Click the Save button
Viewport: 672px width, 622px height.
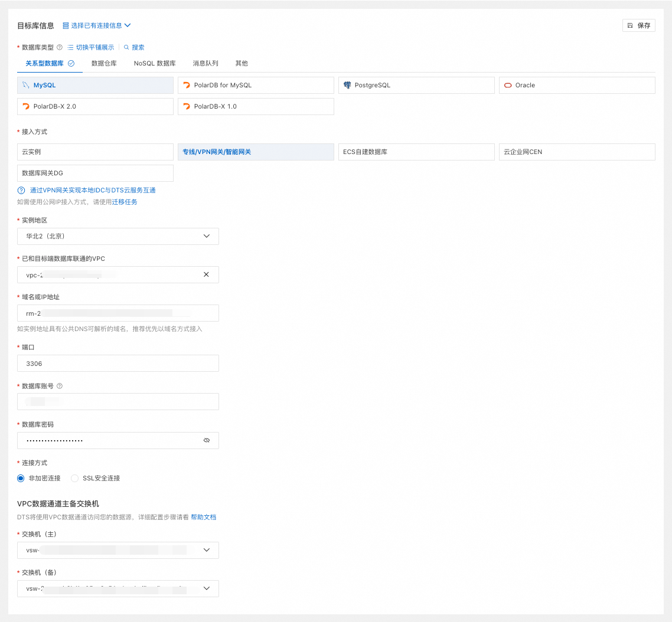click(638, 26)
